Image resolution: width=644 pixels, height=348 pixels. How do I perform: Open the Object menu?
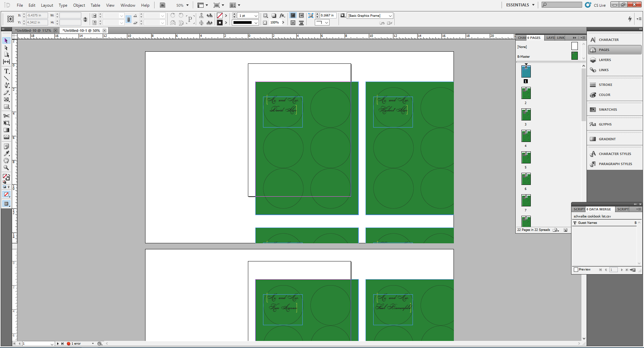(79, 5)
